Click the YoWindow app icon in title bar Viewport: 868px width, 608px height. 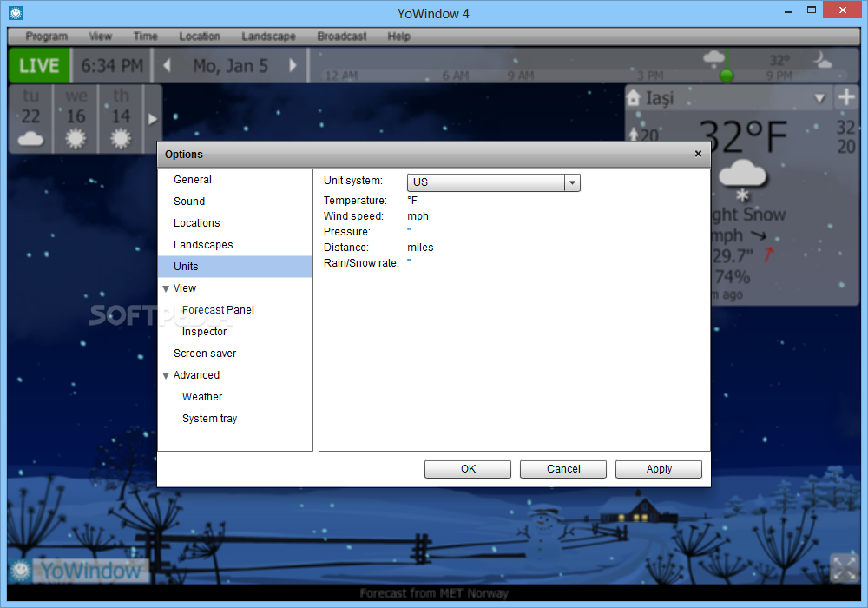point(16,12)
